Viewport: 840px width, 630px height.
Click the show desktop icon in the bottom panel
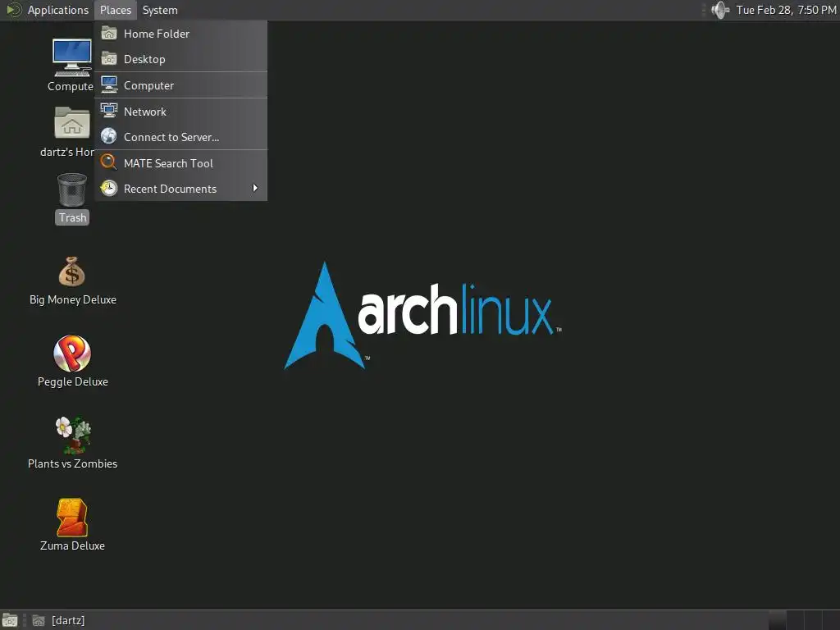(x=10, y=620)
